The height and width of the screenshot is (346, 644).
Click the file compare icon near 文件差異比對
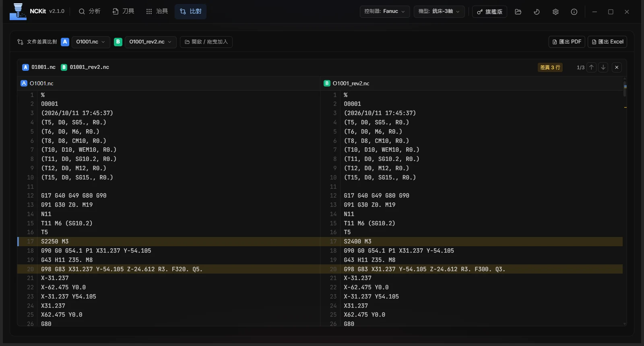(20, 42)
